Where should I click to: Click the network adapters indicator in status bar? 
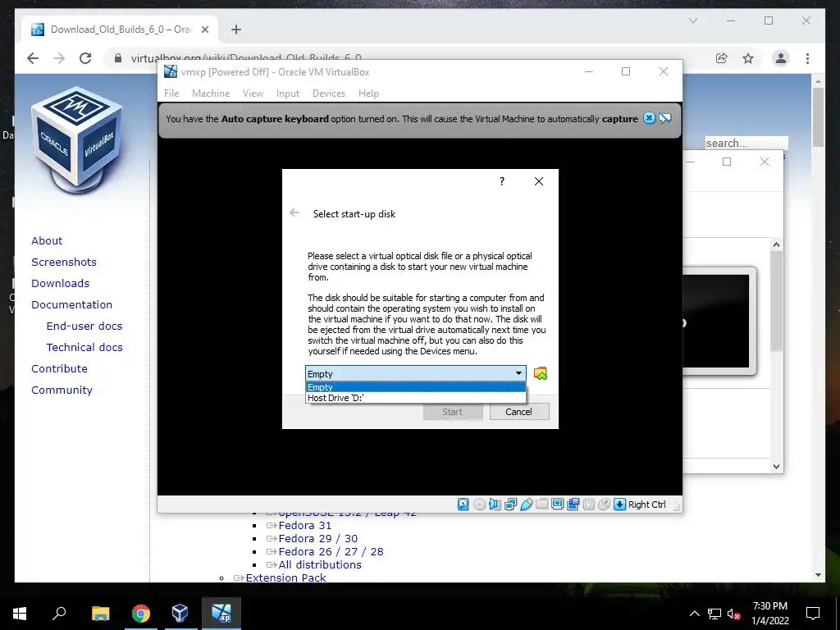[x=510, y=504]
